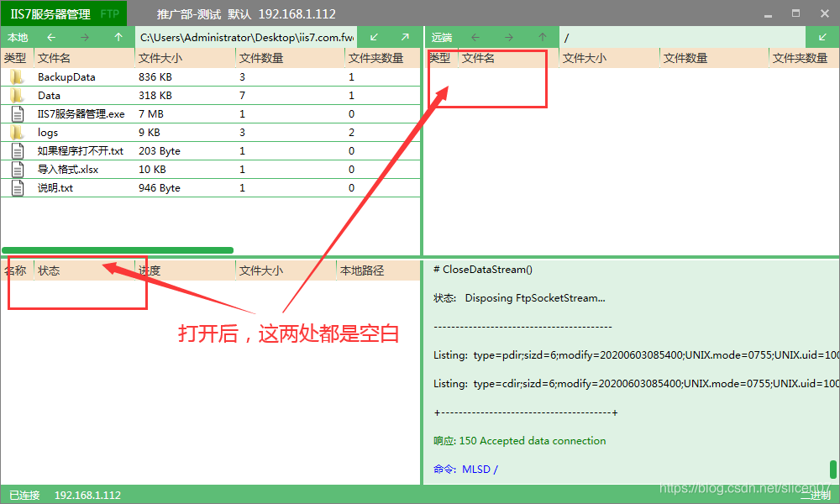The width and height of the screenshot is (840, 504).
Task: Maximize the application window
Action: point(796,13)
